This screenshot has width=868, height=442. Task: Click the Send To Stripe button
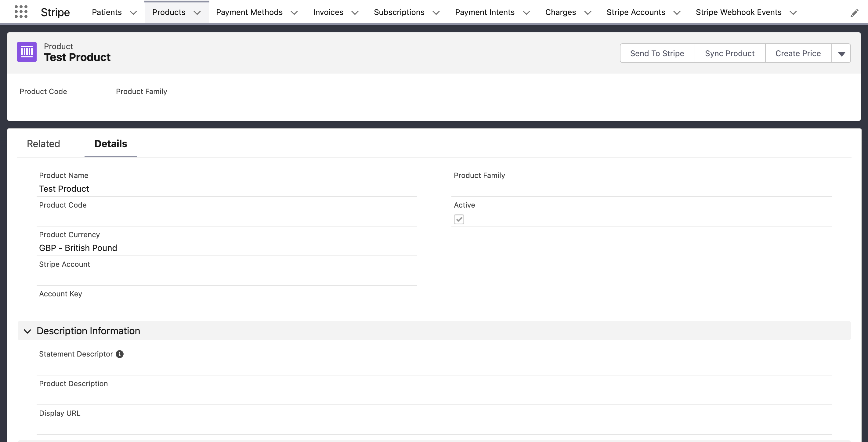pos(657,53)
